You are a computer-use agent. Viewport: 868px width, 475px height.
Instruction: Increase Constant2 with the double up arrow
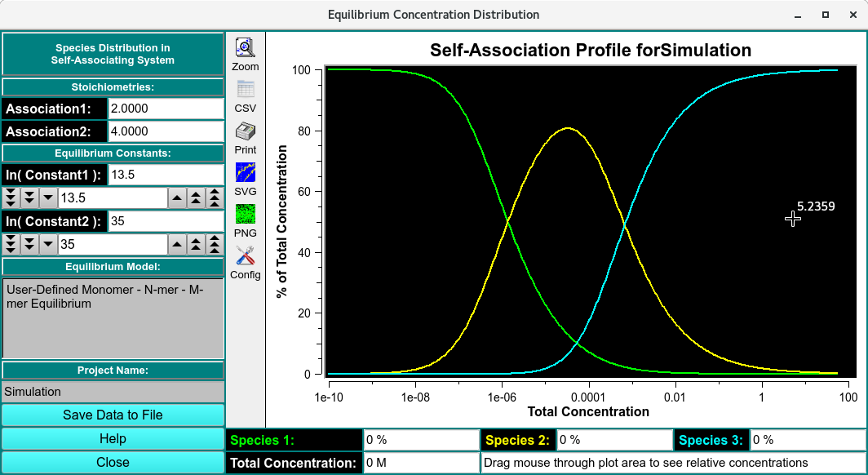tap(195, 245)
